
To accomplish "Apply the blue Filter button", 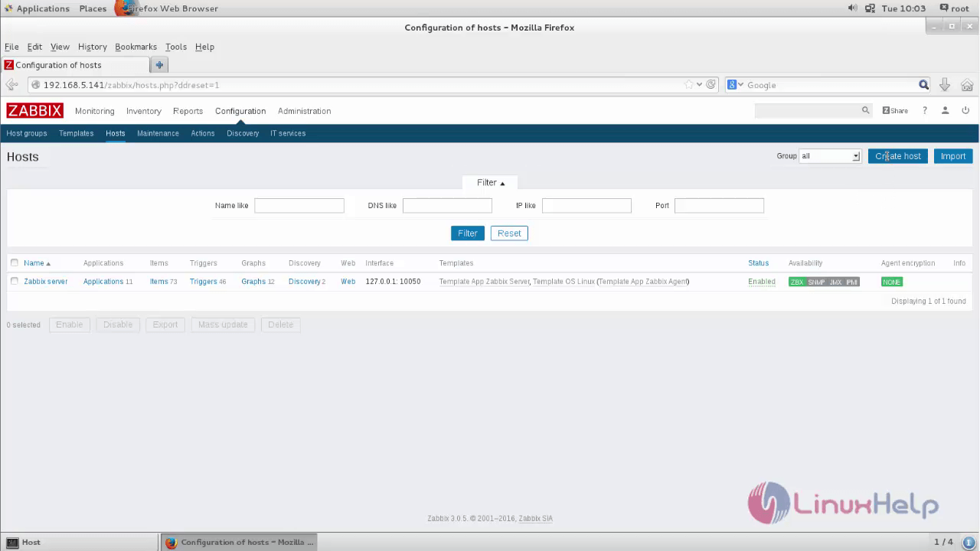I will pyautogui.click(x=468, y=233).
